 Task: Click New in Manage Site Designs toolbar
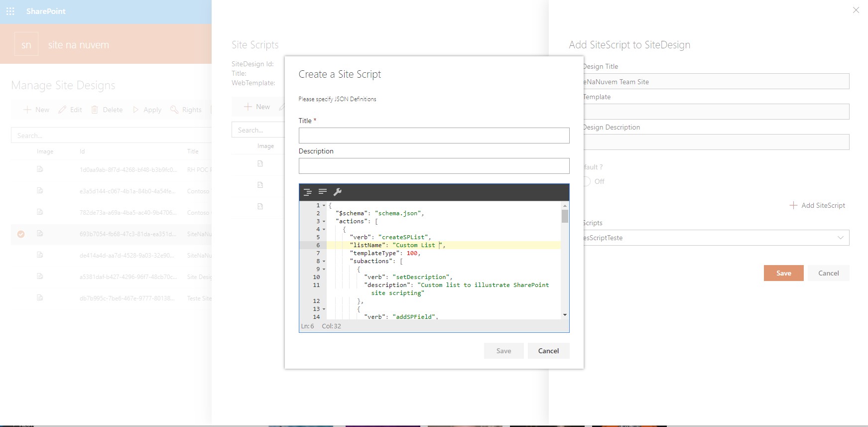(x=36, y=110)
